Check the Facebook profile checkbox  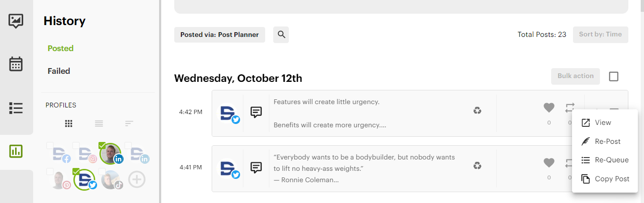pos(50,145)
